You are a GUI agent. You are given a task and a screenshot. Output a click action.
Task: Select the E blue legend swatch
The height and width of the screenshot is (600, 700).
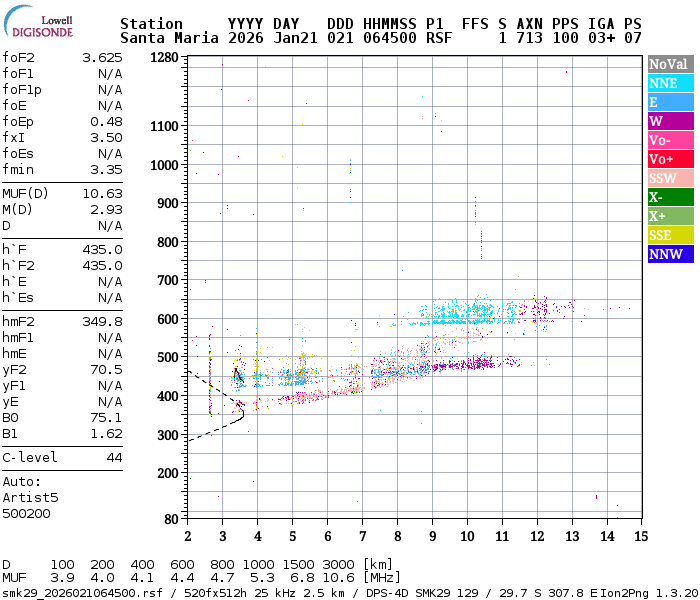pos(671,102)
